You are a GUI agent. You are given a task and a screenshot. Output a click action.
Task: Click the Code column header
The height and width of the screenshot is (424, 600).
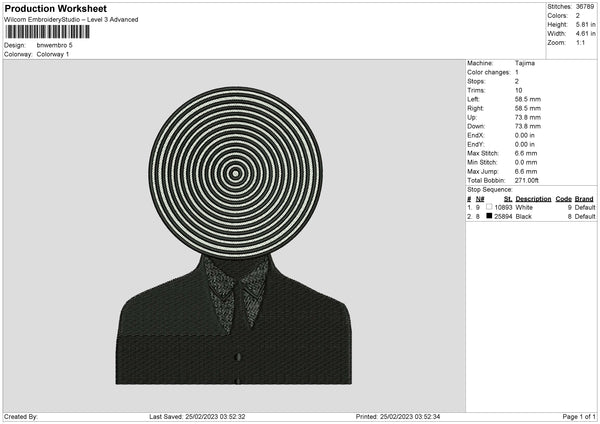coord(563,199)
